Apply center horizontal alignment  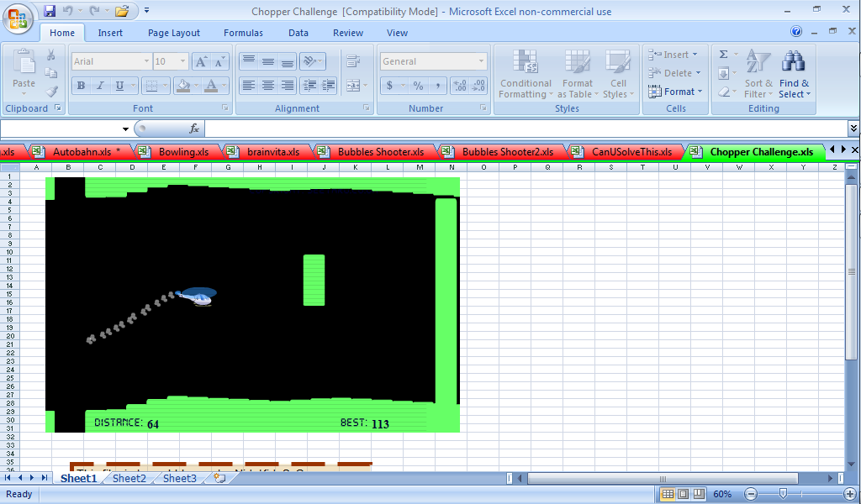click(x=268, y=86)
